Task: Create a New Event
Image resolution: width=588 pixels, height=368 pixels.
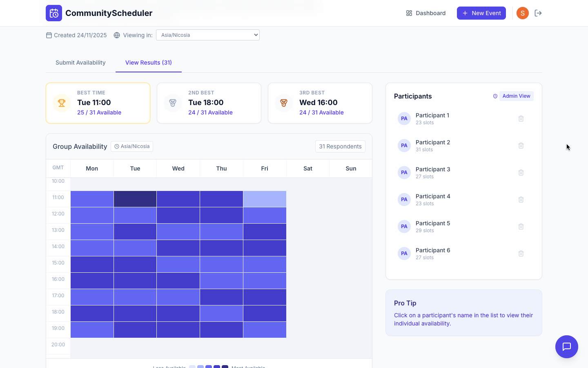Action: 481,13
